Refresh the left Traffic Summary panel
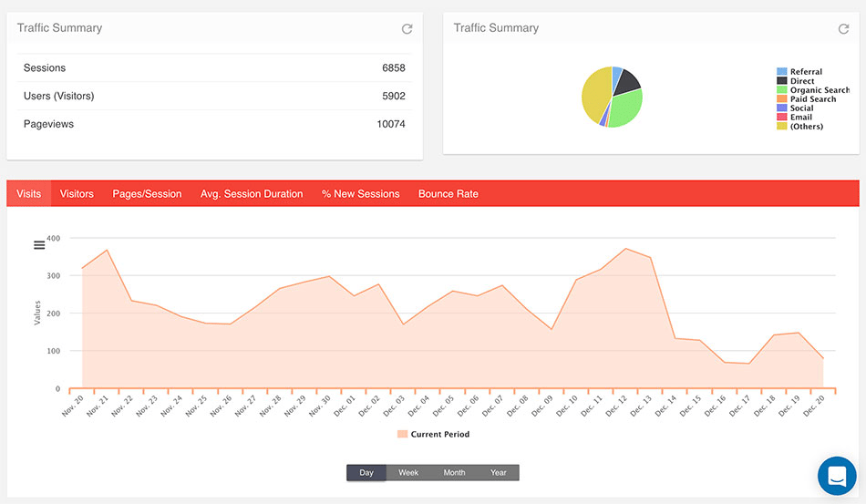866x504 pixels. pyautogui.click(x=407, y=28)
